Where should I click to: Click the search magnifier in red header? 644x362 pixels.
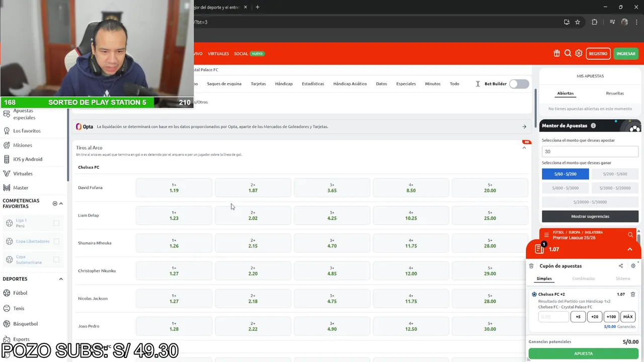coord(568,53)
